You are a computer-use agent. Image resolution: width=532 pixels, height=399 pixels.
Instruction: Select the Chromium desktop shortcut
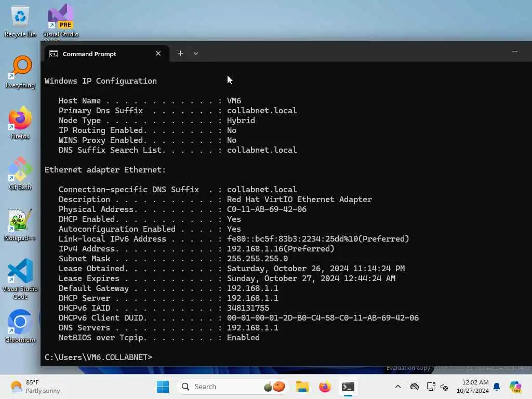(x=20, y=326)
